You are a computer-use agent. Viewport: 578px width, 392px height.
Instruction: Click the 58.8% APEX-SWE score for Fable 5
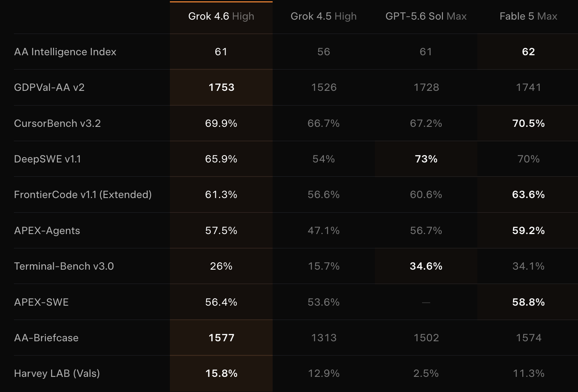coord(528,302)
